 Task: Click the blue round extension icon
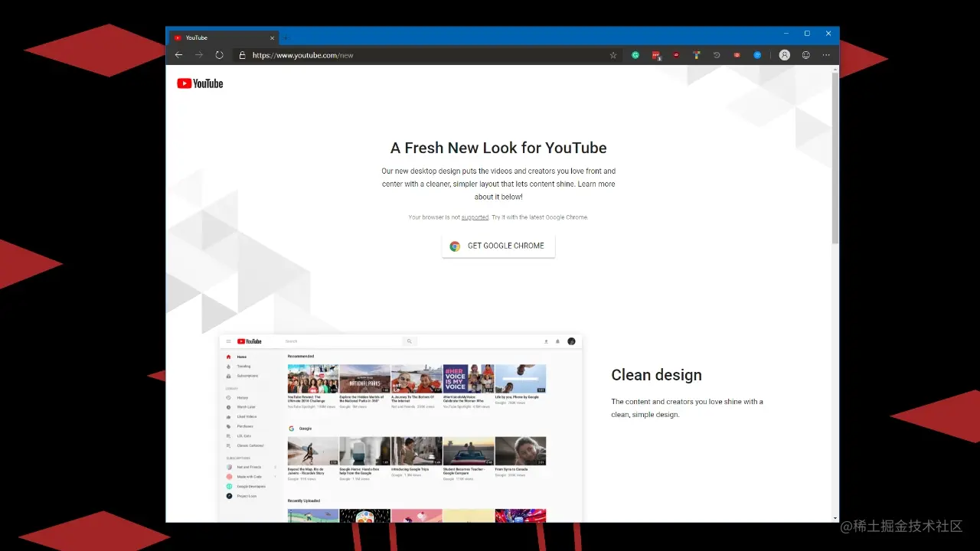[757, 55]
